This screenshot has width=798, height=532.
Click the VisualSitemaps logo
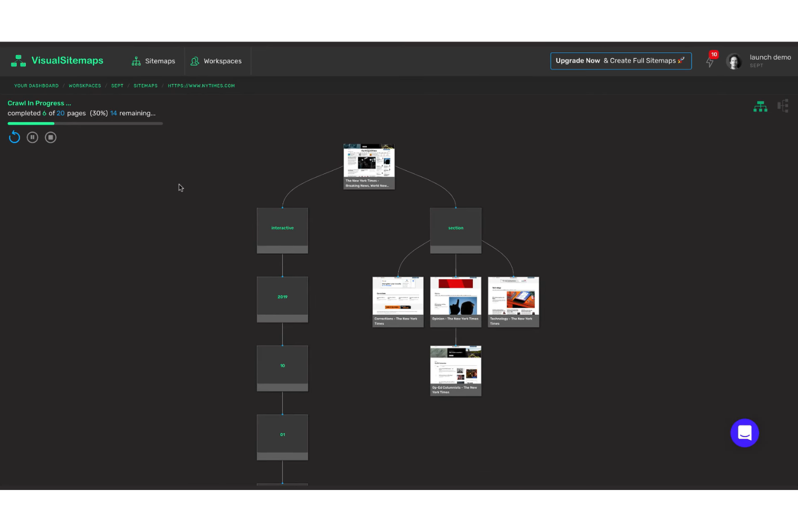pos(57,61)
